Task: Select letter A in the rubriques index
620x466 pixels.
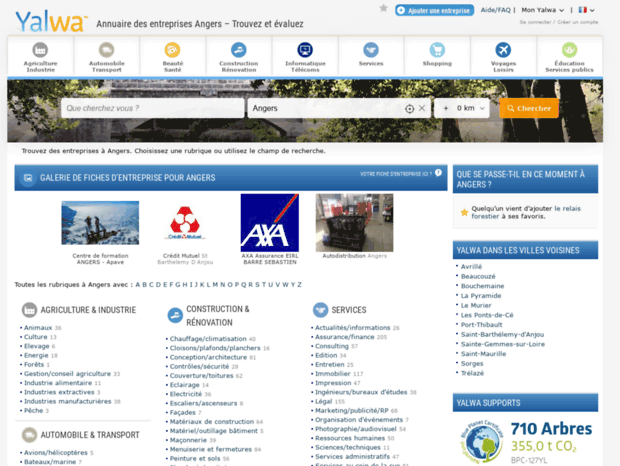Action: (x=138, y=285)
